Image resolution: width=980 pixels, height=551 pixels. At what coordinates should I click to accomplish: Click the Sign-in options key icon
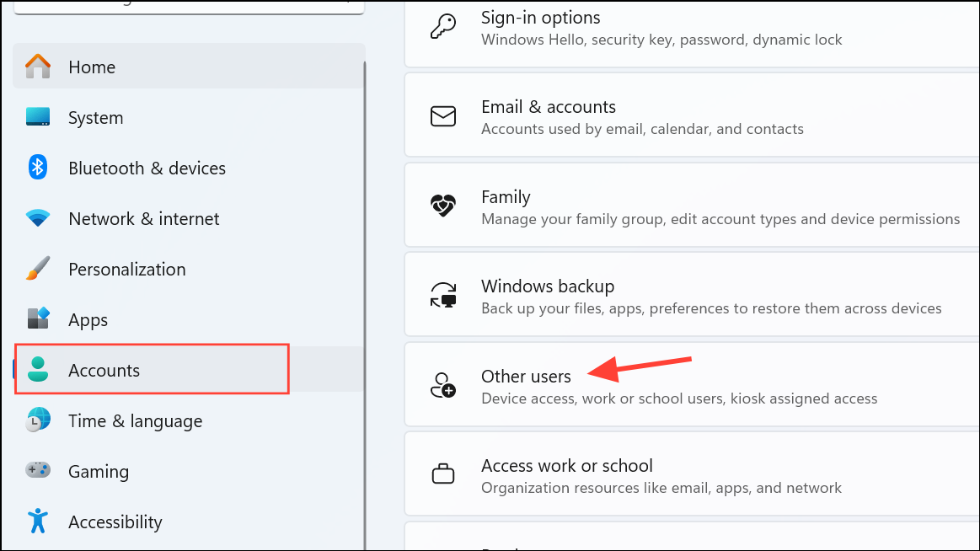pyautogui.click(x=443, y=27)
